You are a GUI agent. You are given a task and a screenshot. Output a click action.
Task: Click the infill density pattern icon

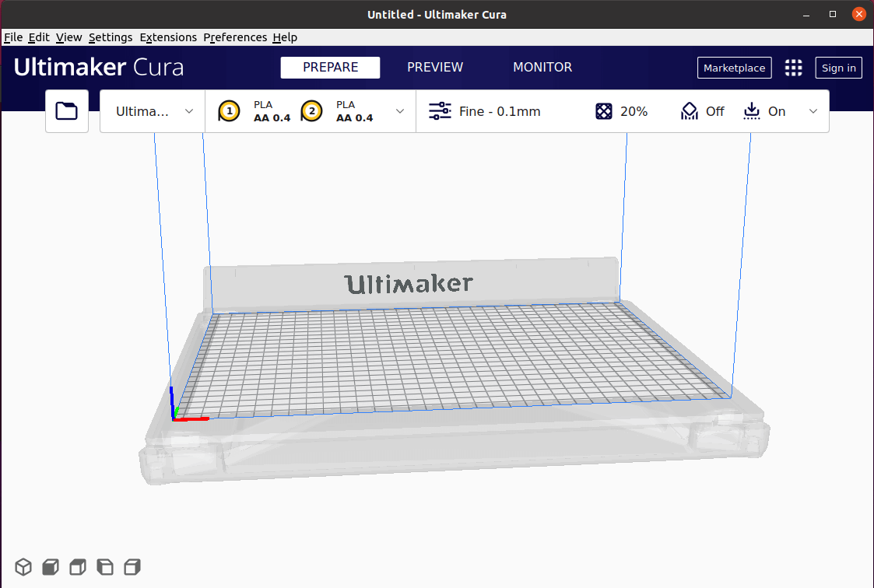pos(604,111)
